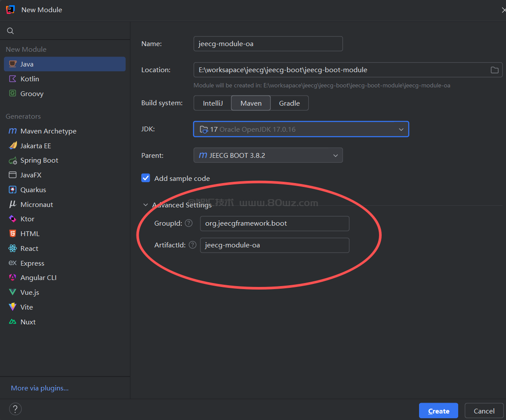The image size is (506, 420).
Task: Collapse the Advanced Settings section
Action: tap(146, 205)
